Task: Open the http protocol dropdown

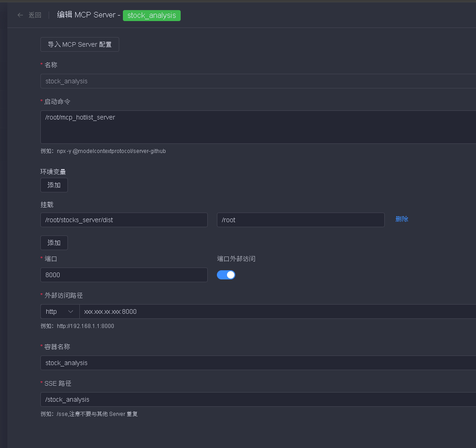Action: 60,311
